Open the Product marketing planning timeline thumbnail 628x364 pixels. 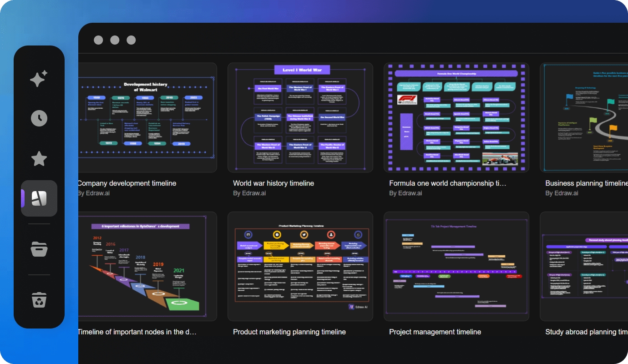[x=300, y=267]
